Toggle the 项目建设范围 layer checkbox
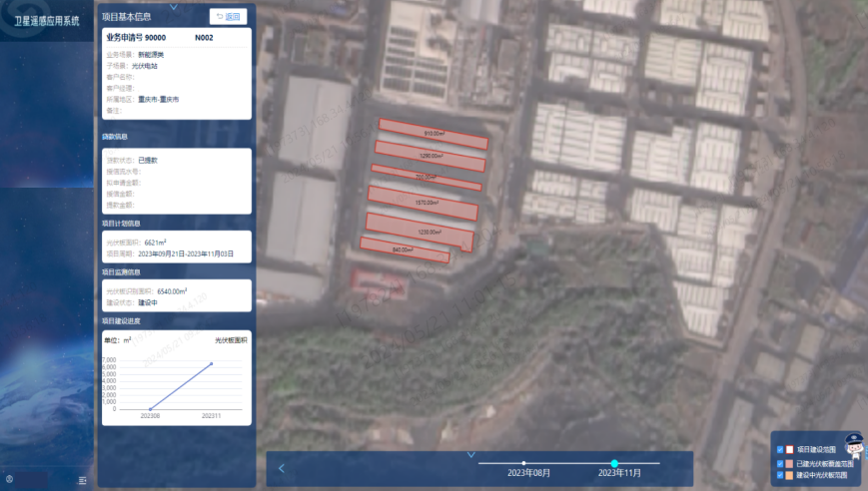Viewport: 868px width, 491px height. 780,450
